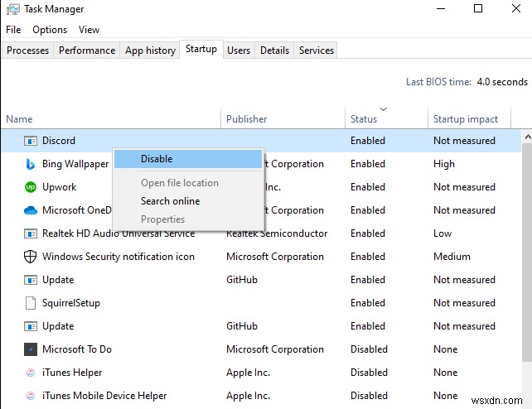Click the Microsoft To Do icon

(31, 349)
